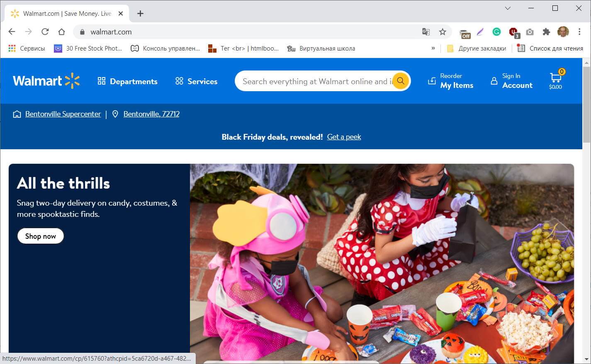Expand the Services menu
Screen dimensions: 591x364
click(196, 81)
